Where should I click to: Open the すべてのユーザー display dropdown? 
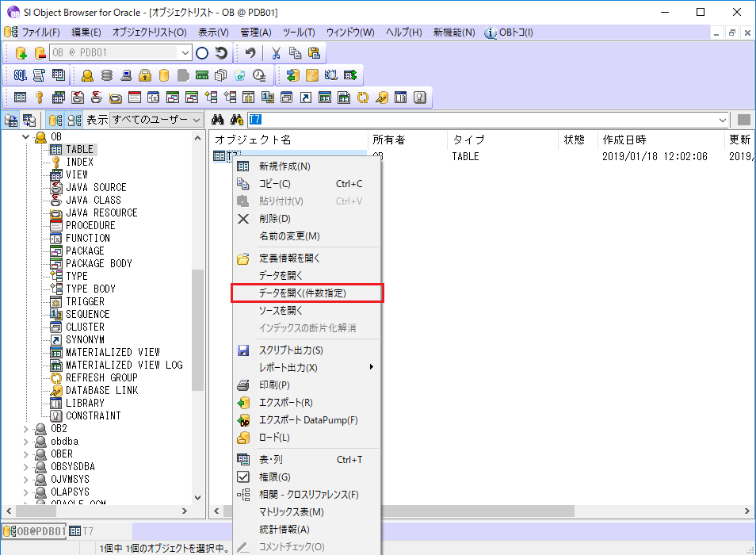click(157, 120)
